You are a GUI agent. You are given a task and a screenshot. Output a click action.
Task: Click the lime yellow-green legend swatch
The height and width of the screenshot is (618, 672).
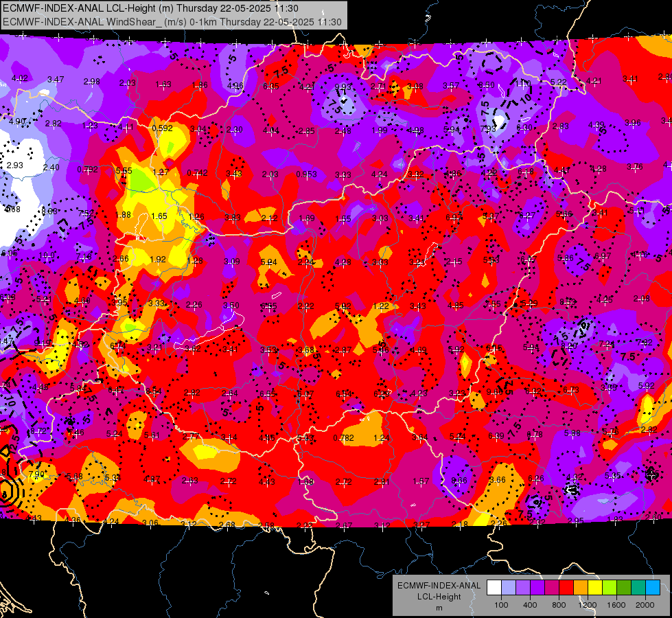(610, 588)
